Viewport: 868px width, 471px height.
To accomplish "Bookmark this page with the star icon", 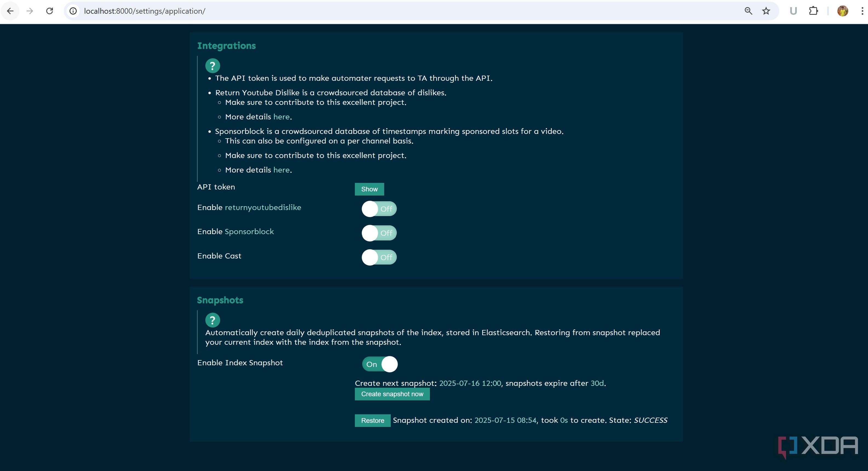I will pos(766,11).
